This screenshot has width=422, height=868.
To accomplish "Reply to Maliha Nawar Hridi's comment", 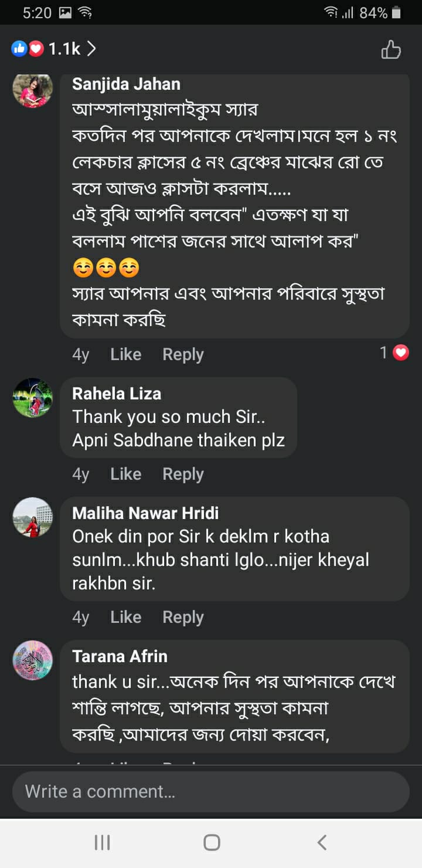I will pyautogui.click(x=183, y=617).
